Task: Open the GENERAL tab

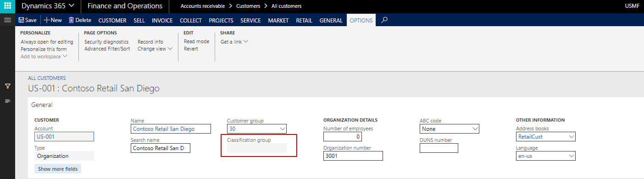Action: pyautogui.click(x=331, y=20)
